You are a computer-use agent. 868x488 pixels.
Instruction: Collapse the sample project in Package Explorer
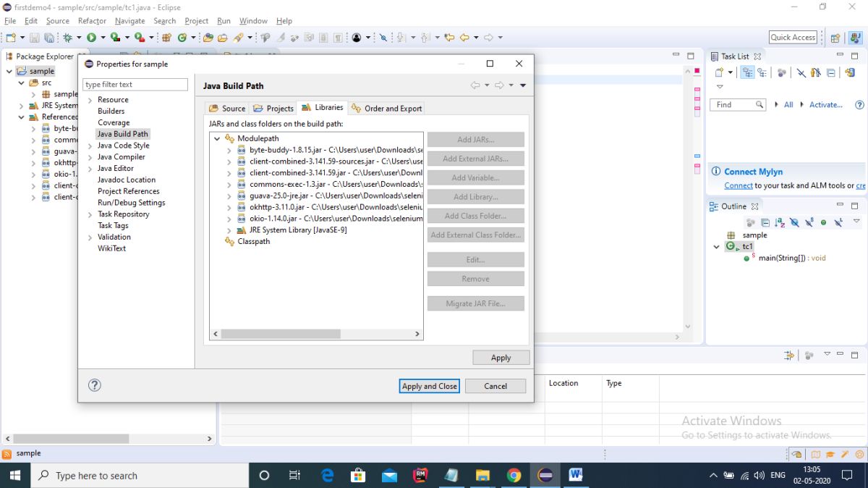coord(9,71)
